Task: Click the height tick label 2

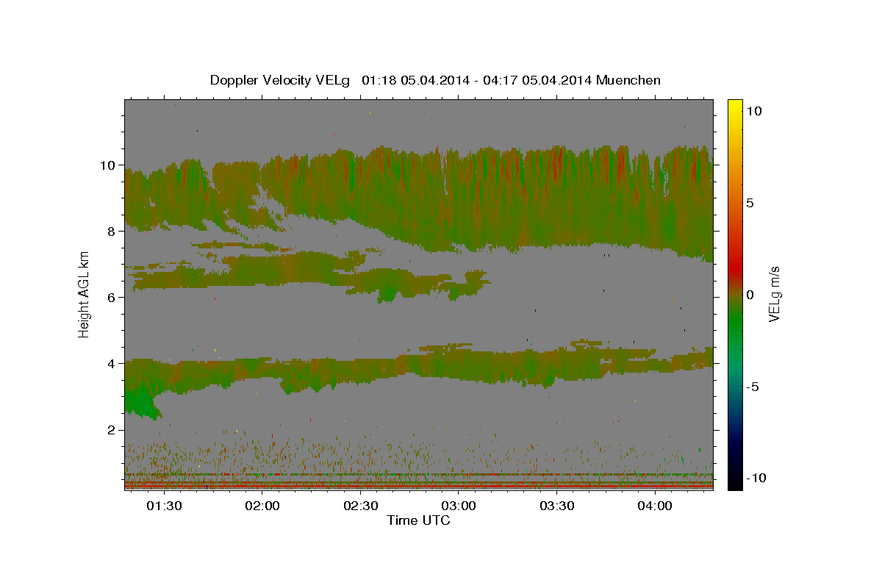Action: click(x=112, y=429)
